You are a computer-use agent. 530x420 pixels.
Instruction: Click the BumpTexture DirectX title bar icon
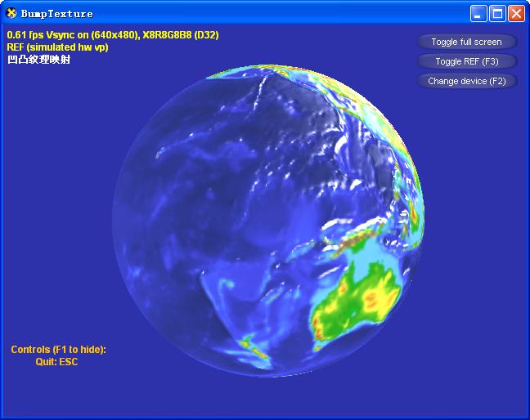click(11, 13)
